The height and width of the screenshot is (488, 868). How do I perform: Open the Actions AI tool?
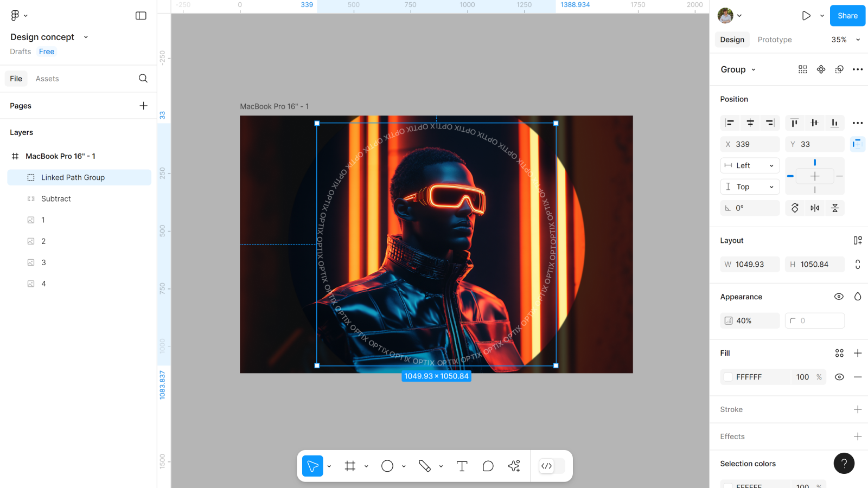click(x=514, y=466)
